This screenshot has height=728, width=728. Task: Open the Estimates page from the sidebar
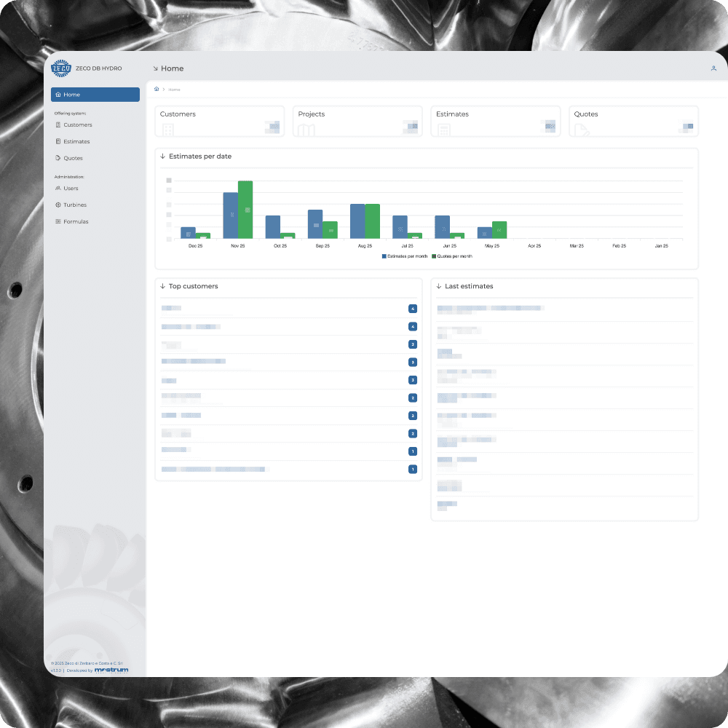click(x=76, y=141)
